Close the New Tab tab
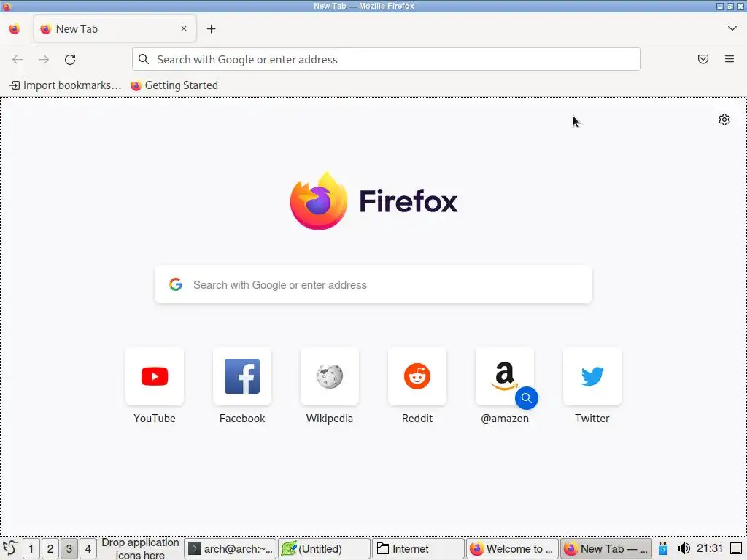Screen dimensions: 747x560 (184, 28)
